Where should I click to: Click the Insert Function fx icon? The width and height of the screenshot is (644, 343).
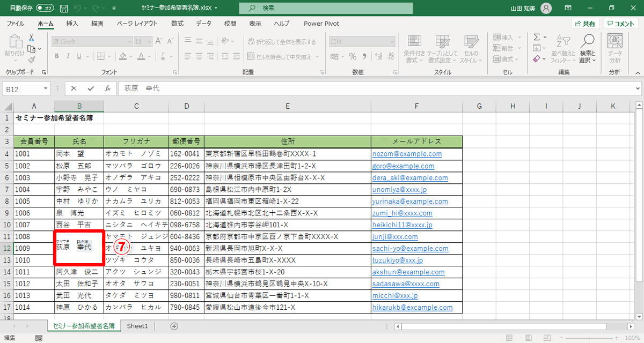click(x=107, y=88)
